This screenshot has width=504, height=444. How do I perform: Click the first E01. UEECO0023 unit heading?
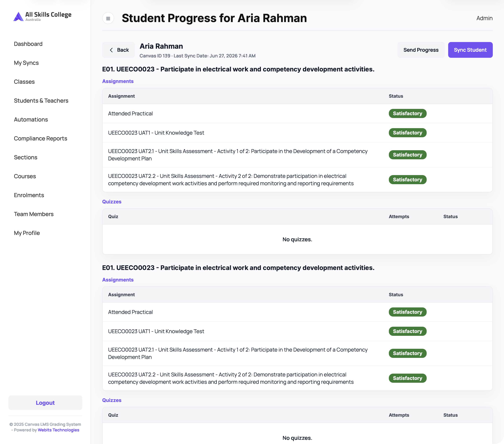point(238,69)
